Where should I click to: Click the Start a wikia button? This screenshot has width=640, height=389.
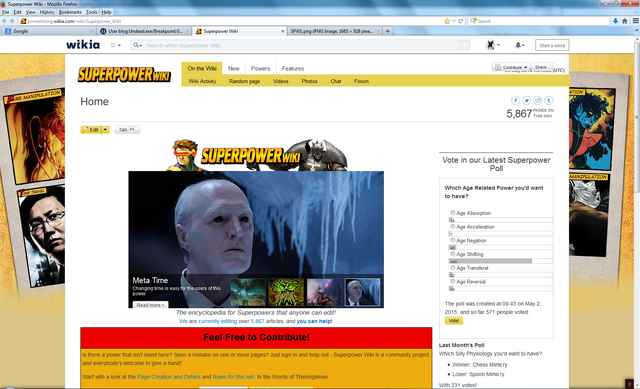click(552, 45)
